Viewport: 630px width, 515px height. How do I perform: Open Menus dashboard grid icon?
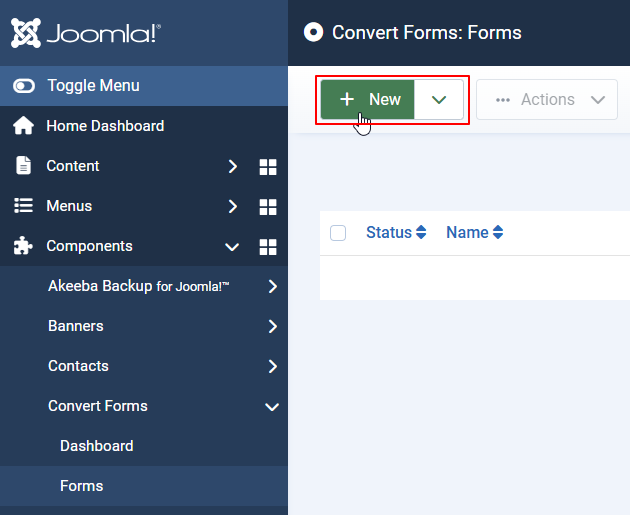pyautogui.click(x=267, y=206)
